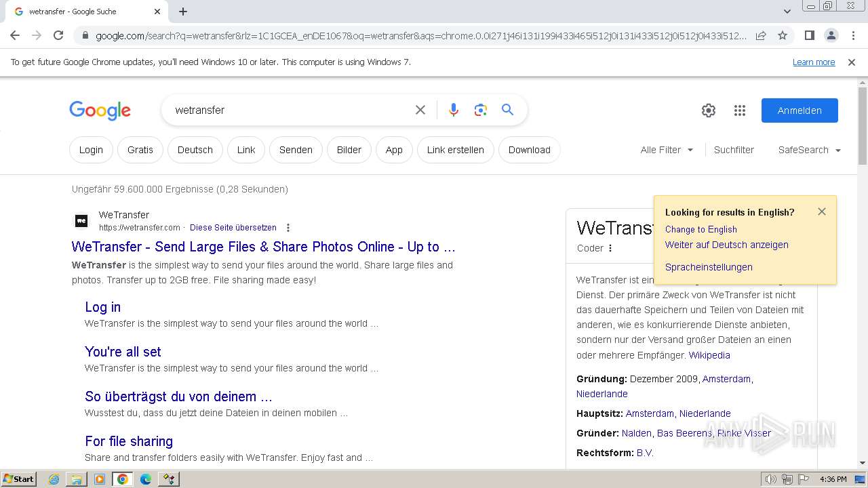Open Google apps grid
Image resolution: width=868 pixels, height=488 pixels.
(x=740, y=110)
